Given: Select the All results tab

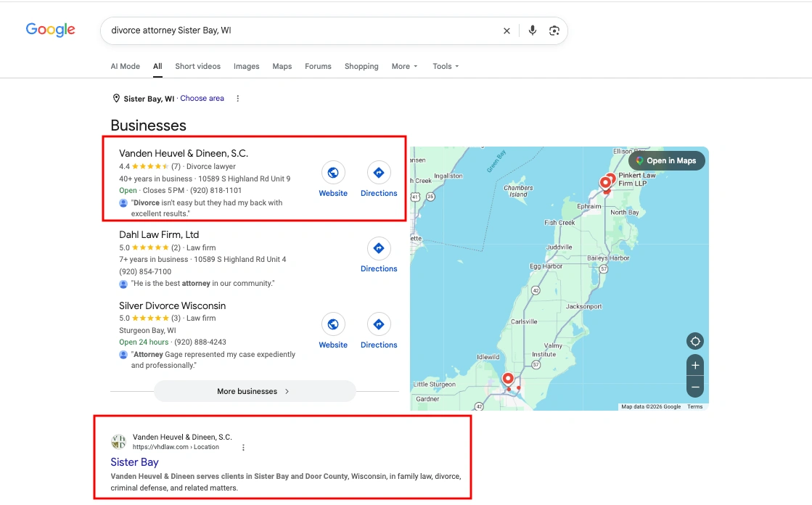Looking at the screenshot, I should pyautogui.click(x=157, y=66).
